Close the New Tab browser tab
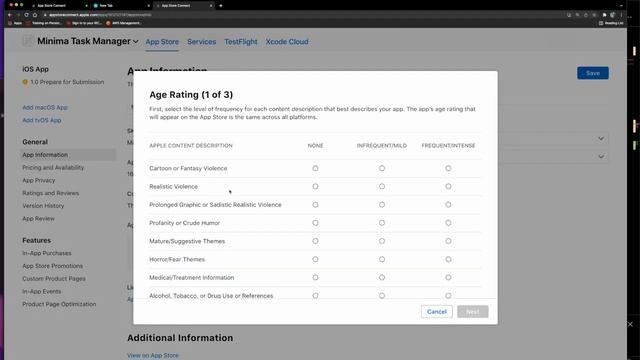Image resolution: width=640 pixels, height=360 pixels. [x=149, y=6]
